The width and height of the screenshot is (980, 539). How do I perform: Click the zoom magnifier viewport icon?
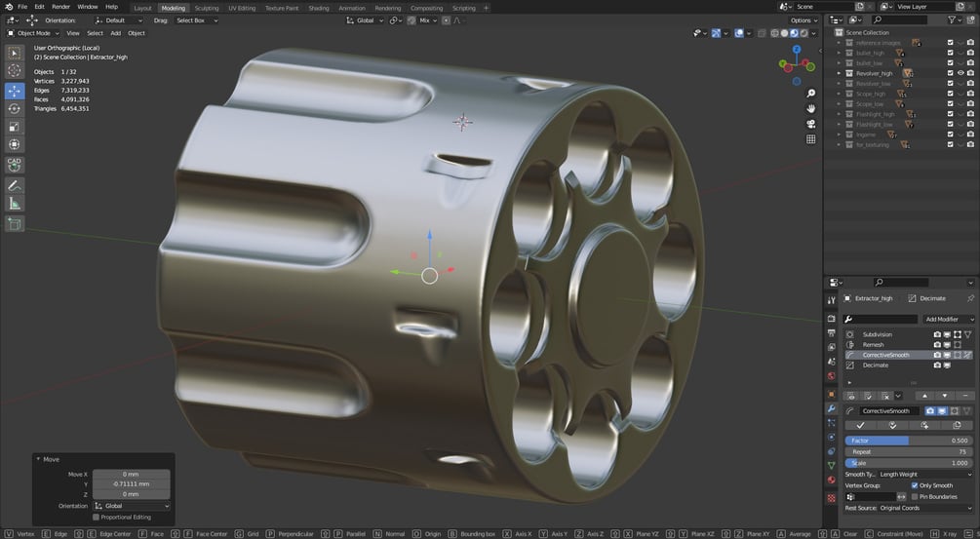point(810,93)
